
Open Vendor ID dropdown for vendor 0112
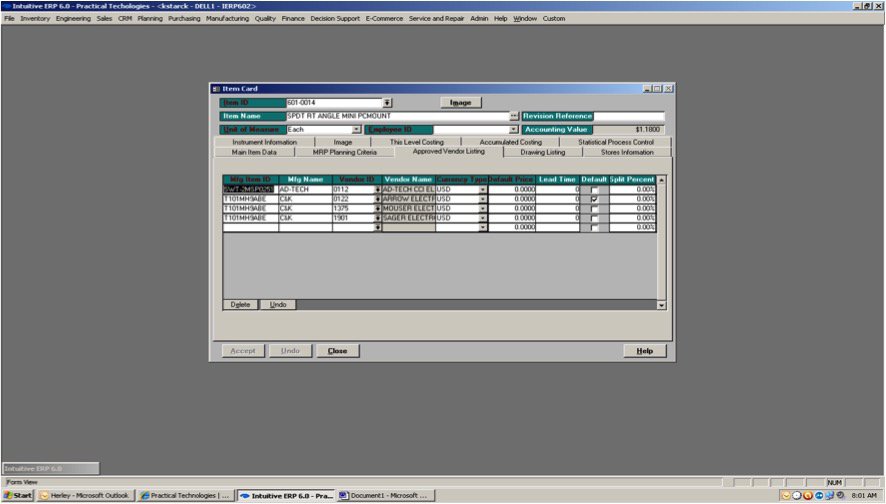click(x=378, y=190)
